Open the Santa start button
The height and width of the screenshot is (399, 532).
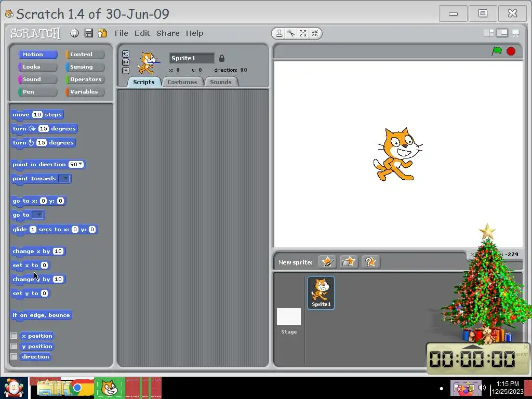(14, 388)
